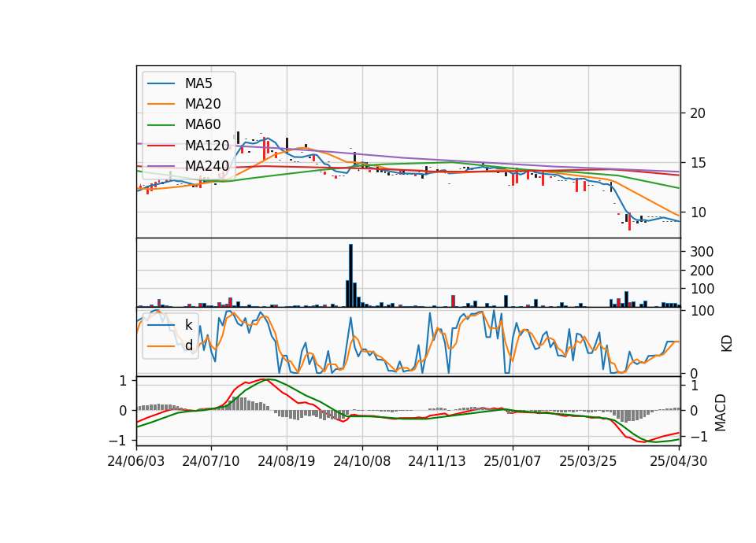Click the MACD axis title
Image resolution: width=756 pixels, height=543 pixels.
pos(721,412)
